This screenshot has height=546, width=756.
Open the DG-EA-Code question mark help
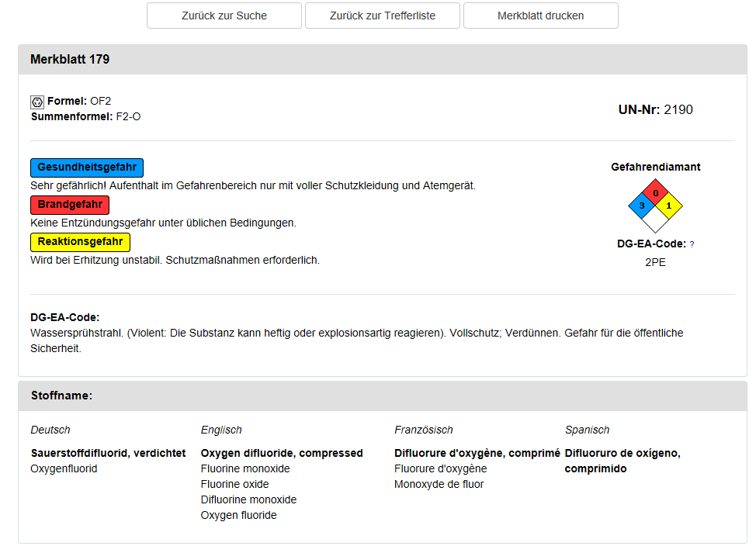coord(692,244)
